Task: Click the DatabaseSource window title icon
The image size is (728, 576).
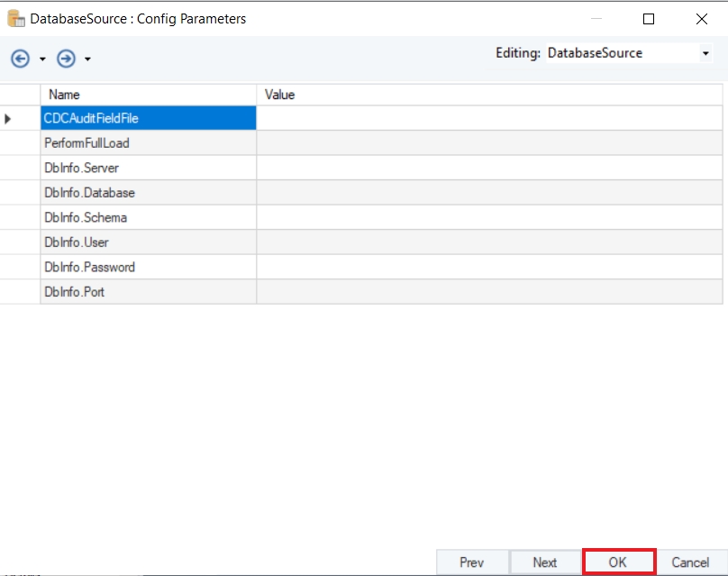Action: pyautogui.click(x=16, y=18)
